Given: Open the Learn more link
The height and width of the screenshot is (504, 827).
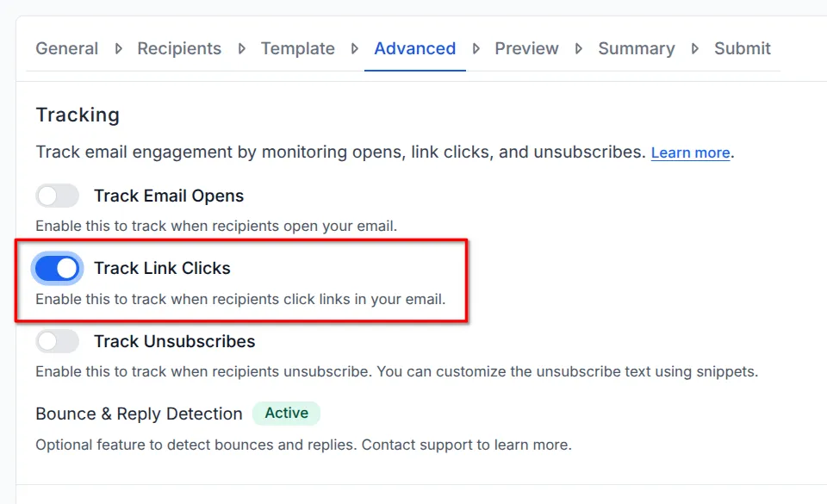Looking at the screenshot, I should click(x=690, y=152).
